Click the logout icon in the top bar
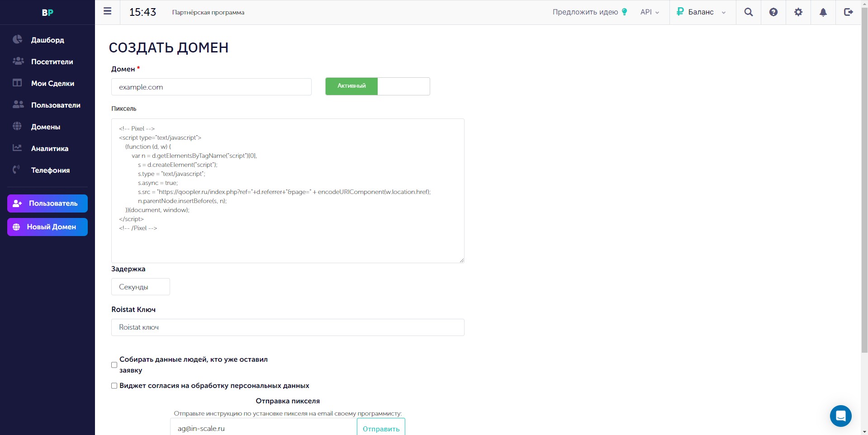This screenshot has width=868, height=435. [x=849, y=12]
